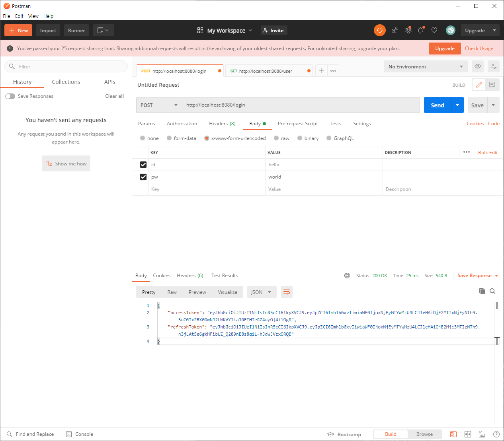Open the settings gear icon
Viewport: 504px width, 441px height.
pos(408,30)
